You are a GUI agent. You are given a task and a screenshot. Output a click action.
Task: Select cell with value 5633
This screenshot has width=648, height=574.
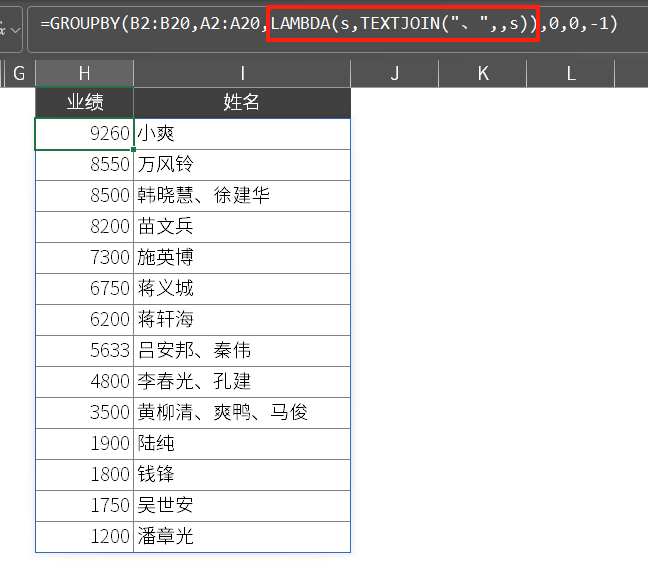tap(85, 351)
